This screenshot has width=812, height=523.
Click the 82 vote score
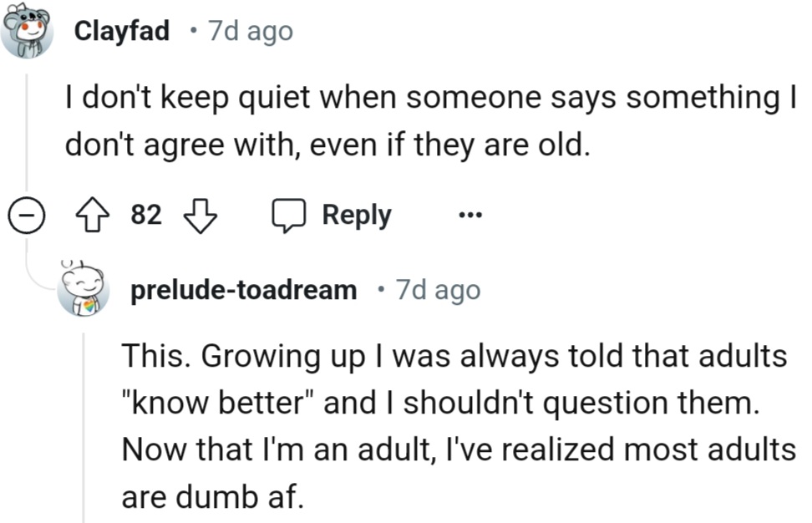click(147, 216)
